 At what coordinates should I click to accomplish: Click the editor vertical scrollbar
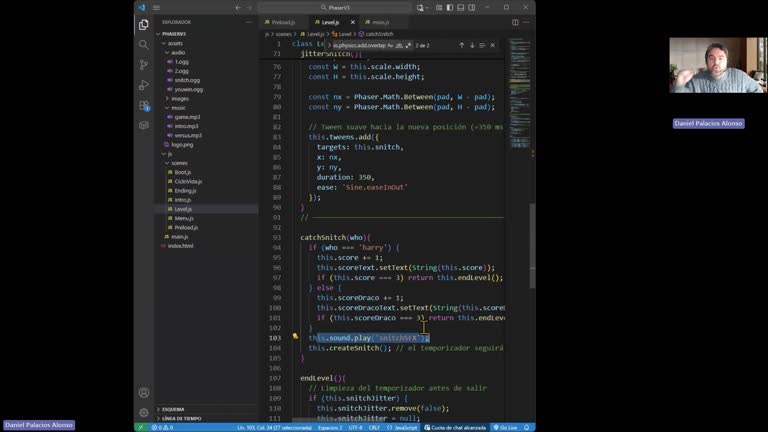(532, 245)
